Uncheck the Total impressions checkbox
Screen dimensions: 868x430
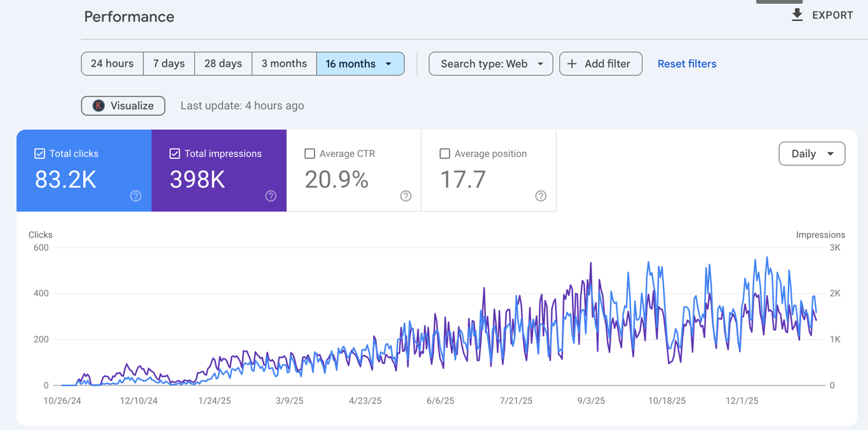[x=175, y=154]
